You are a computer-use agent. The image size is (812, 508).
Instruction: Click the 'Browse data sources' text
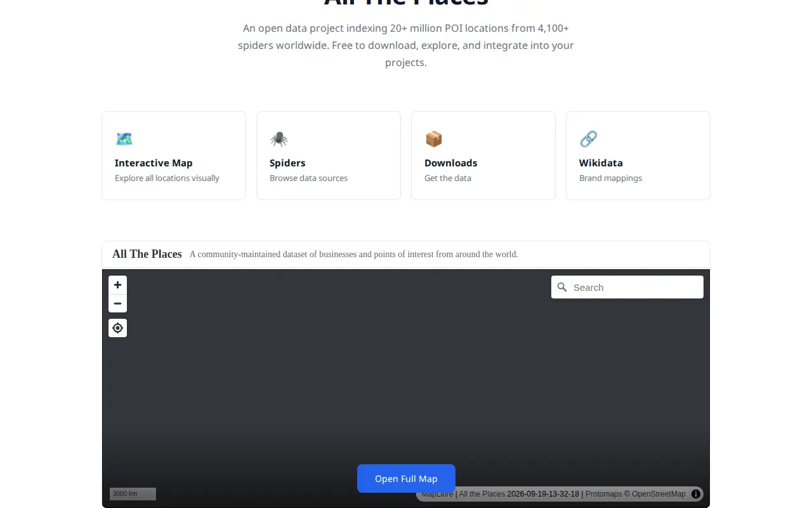(x=308, y=178)
